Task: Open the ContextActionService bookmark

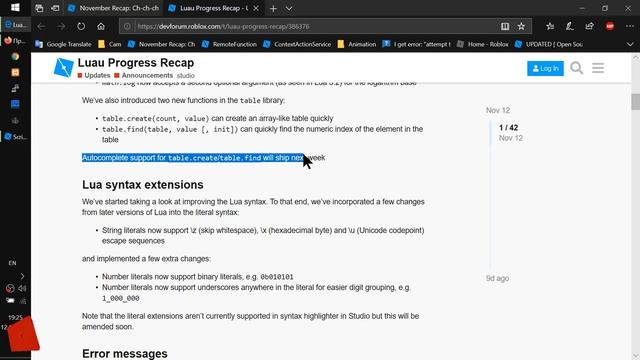Action: [x=297, y=44]
